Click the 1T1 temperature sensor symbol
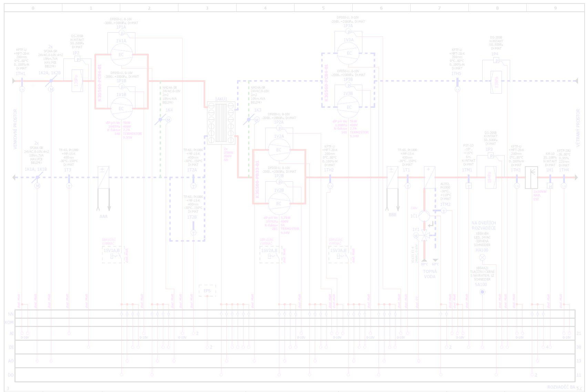Viewport: 588px width, 392px height. click(408, 186)
